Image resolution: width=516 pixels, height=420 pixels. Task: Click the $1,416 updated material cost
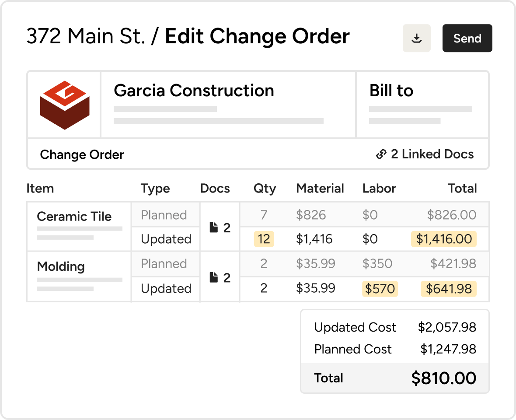(314, 239)
